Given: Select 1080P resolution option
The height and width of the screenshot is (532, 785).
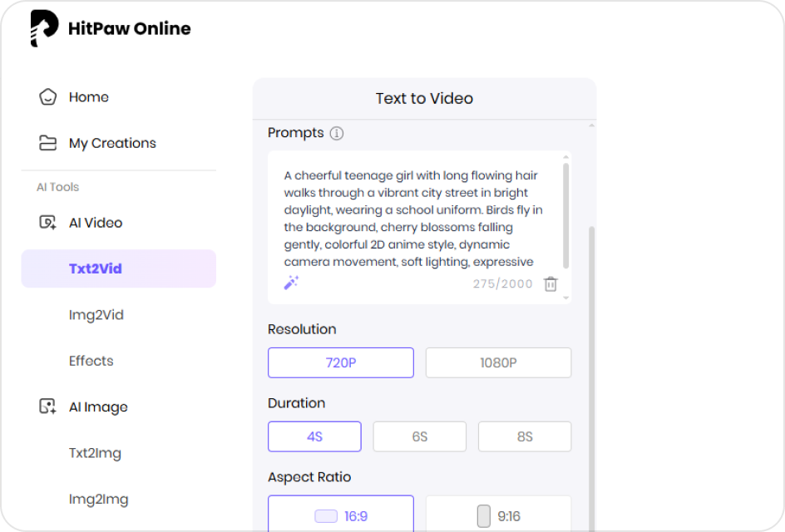Looking at the screenshot, I should [498, 362].
